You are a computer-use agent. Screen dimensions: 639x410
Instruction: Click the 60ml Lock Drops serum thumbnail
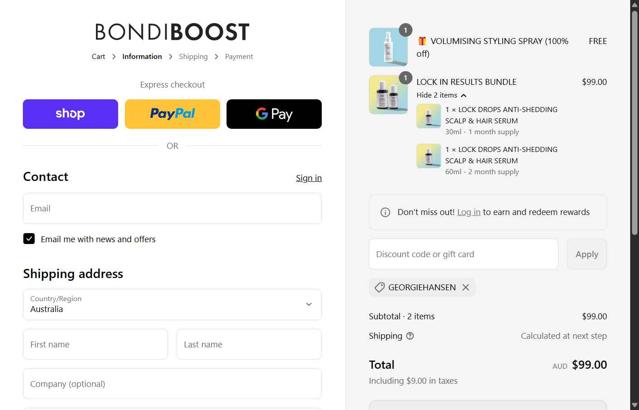click(428, 156)
